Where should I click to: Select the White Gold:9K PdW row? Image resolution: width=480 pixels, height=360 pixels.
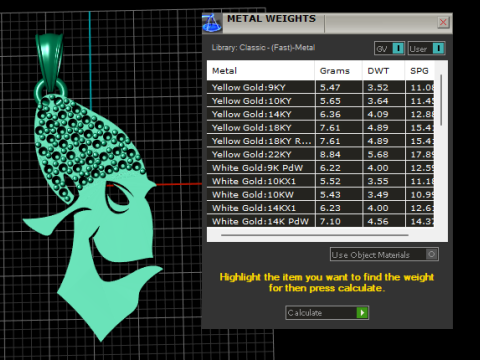[320, 167]
